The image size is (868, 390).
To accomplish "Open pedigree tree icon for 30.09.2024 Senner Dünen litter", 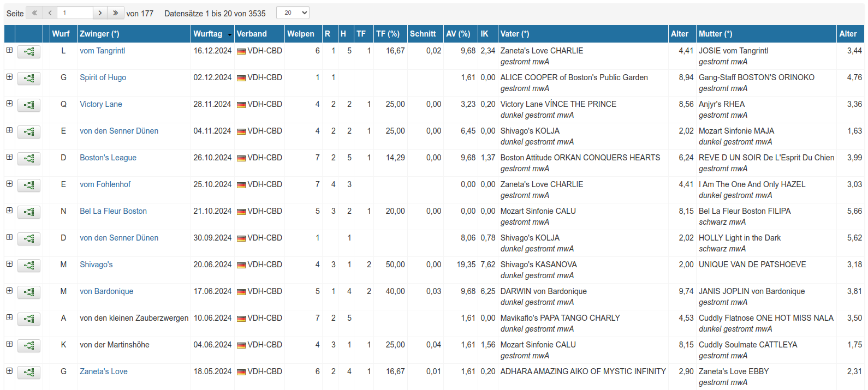I will click(x=29, y=239).
